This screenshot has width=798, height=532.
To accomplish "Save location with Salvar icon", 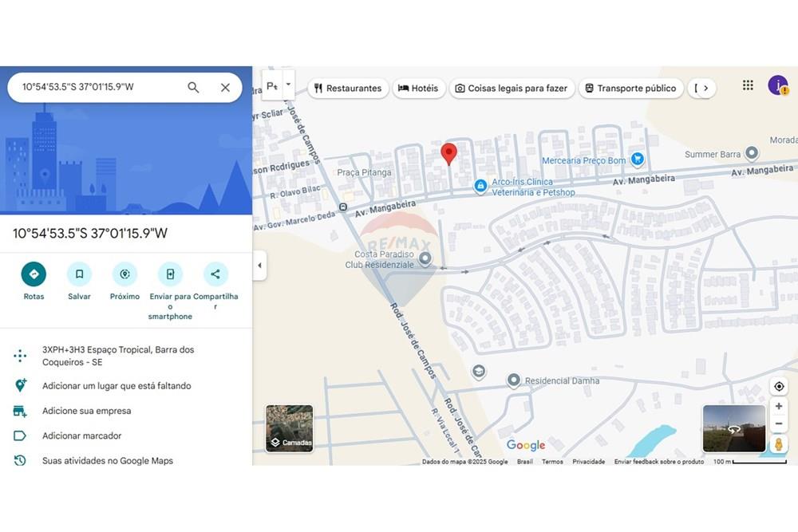I will click(x=79, y=274).
